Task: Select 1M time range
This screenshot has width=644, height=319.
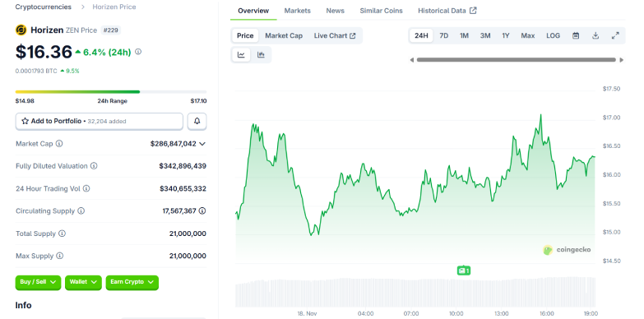Action: [464, 35]
